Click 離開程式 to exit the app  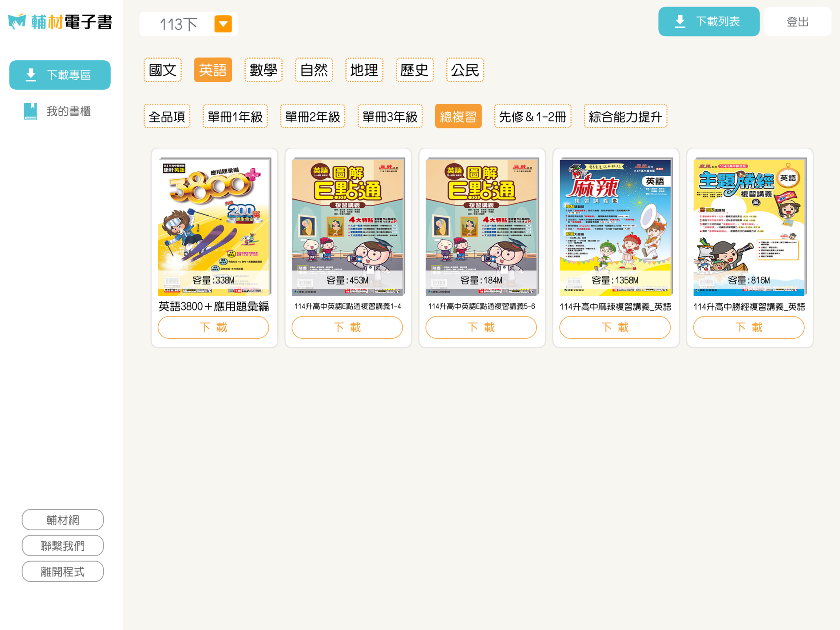[x=63, y=571]
